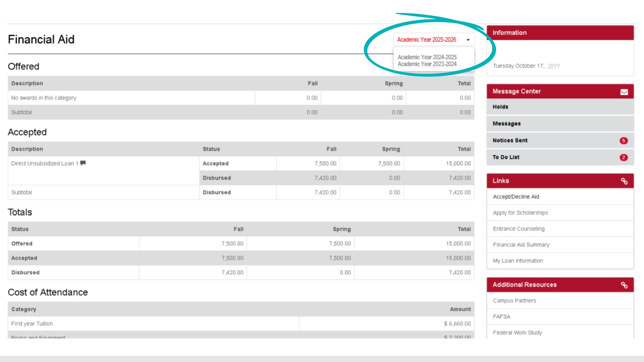Open the Message Center envelope icon
Viewport: 644px width, 362px height.
pos(624,91)
